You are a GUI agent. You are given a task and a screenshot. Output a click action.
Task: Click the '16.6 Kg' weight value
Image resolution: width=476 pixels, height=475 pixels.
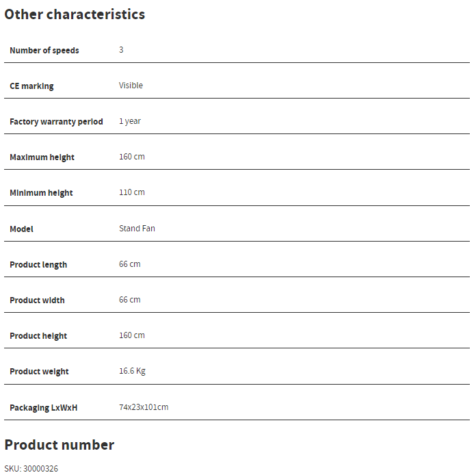point(132,371)
